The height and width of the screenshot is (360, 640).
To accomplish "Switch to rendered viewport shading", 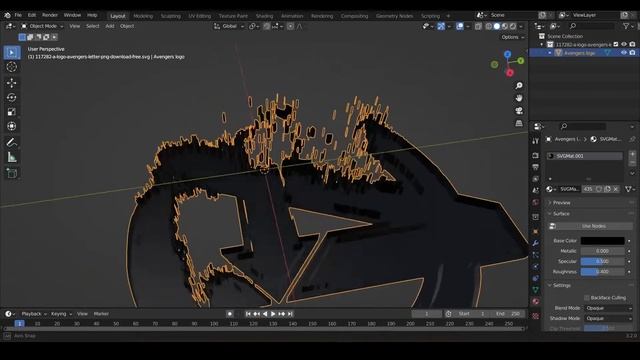I will click(513, 26).
